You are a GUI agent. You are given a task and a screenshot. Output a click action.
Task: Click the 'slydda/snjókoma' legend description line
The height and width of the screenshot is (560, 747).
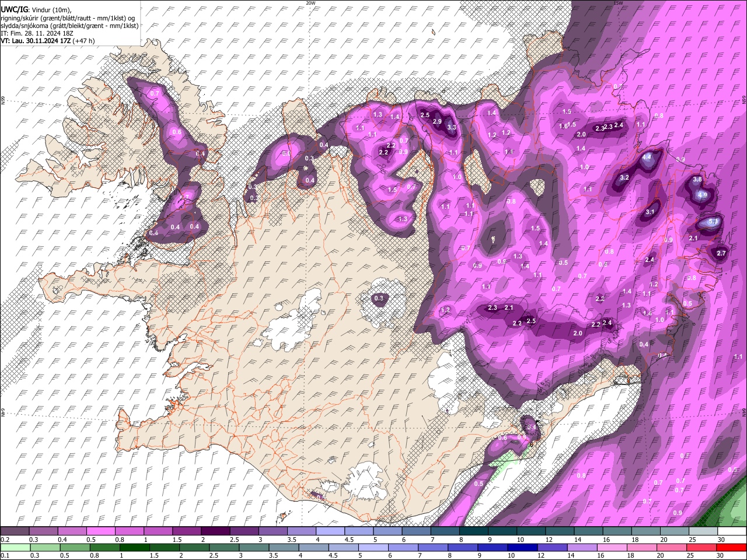(x=69, y=26)
